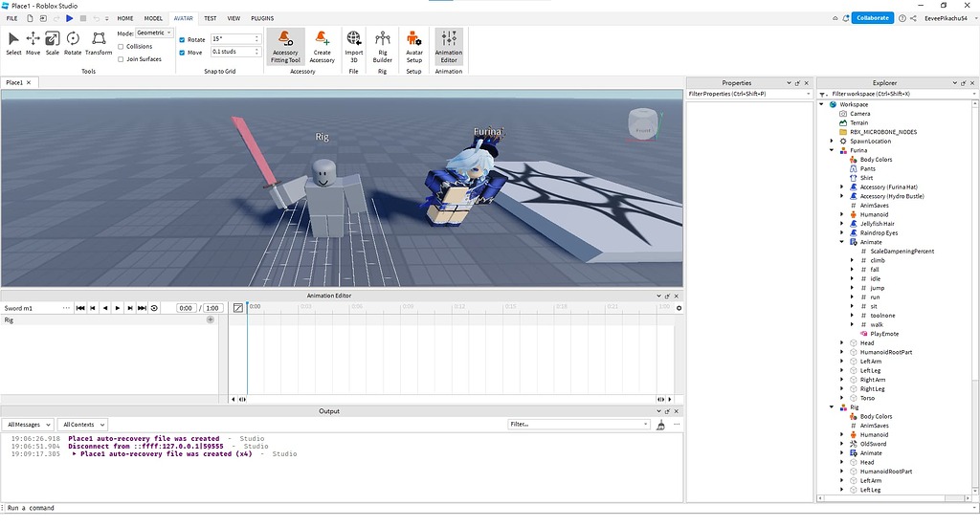The height and width of the screenshot is (527, 980).
Task: Open Create Accessory
Action: [322, 47]
